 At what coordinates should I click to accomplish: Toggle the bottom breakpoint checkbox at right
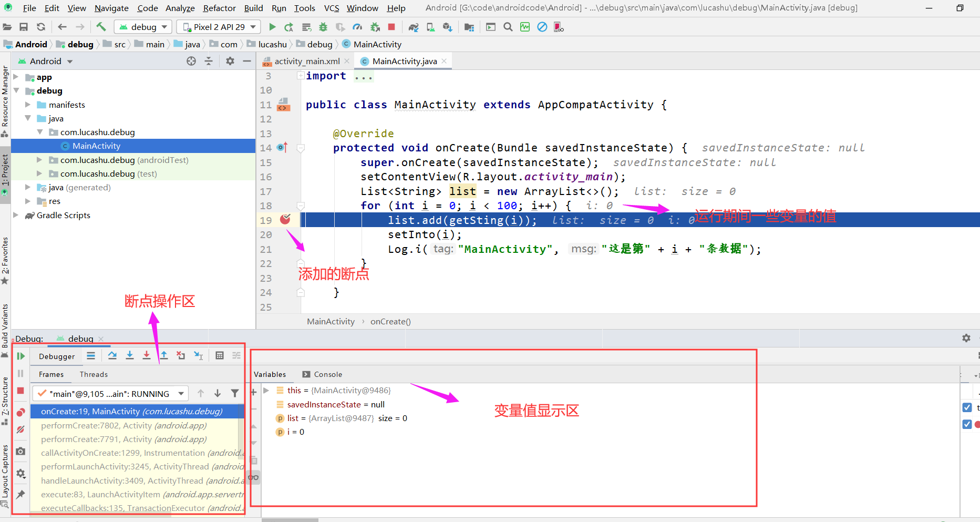click(967, 424)
